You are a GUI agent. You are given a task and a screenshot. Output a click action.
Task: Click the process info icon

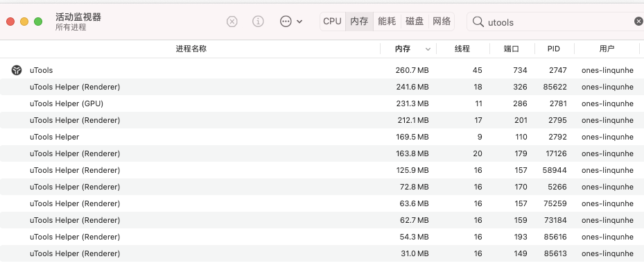pos(258,22)
